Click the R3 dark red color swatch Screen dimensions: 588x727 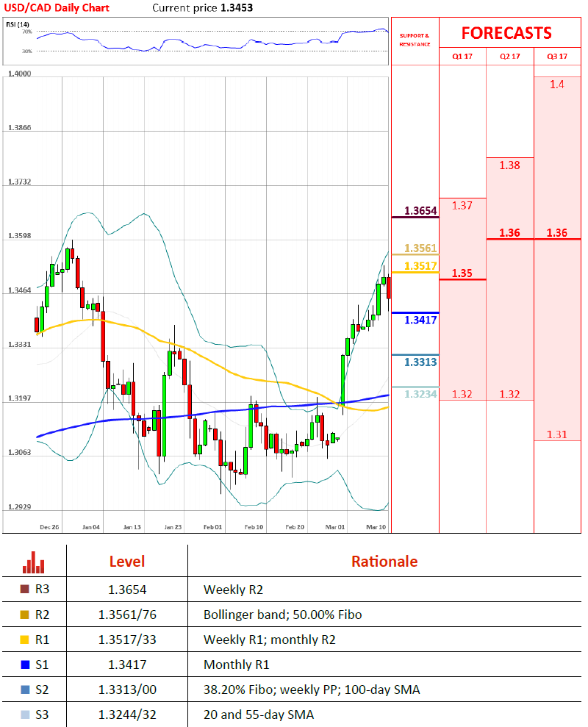[x=25, y=590]
